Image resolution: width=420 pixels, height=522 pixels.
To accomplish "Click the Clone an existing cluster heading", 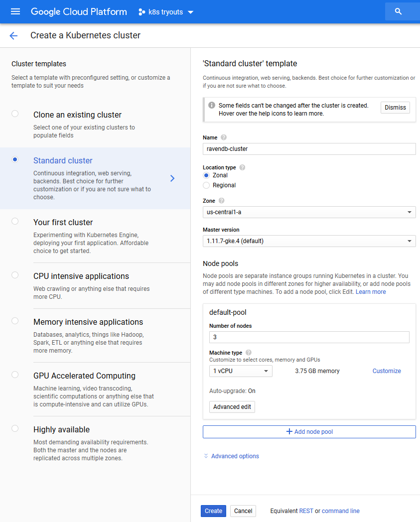I will 77,115.
